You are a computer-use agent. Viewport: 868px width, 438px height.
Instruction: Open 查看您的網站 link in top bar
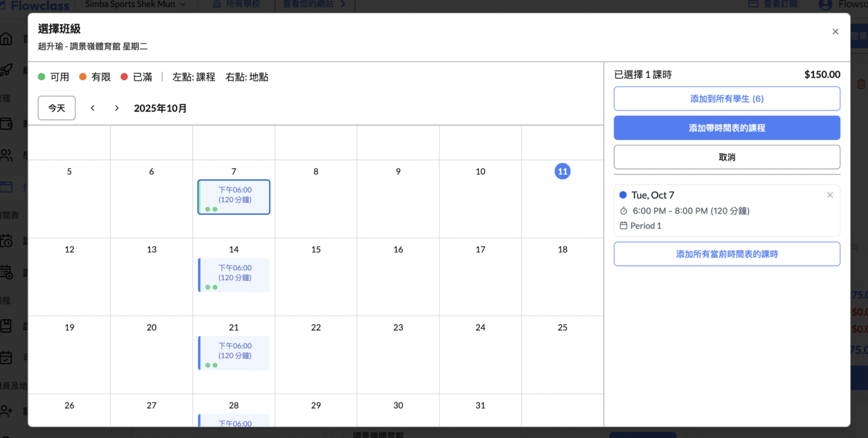314,5
